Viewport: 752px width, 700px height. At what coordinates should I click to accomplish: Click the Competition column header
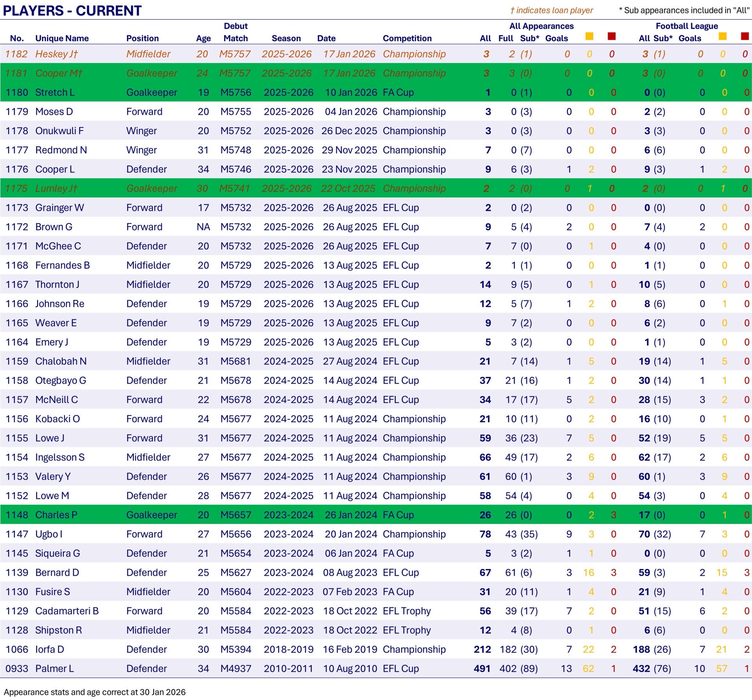[407, 38]
